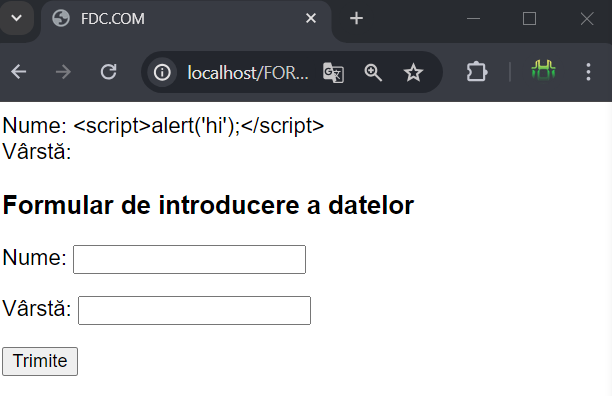Open the zoom magnifier icon
The image size is (612, 396).
pos(373,73)
